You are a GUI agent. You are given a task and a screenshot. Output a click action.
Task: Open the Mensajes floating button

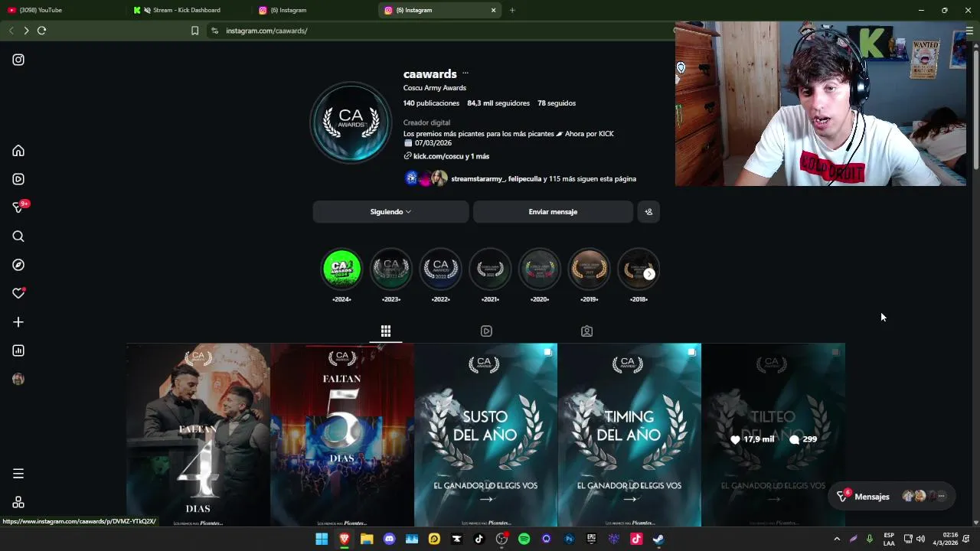coord(892,497)
